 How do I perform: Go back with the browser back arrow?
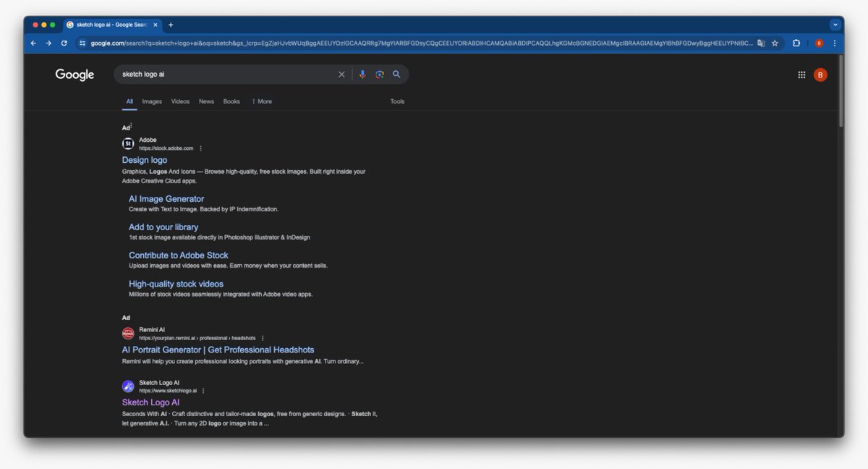click(x=33, y=43)
